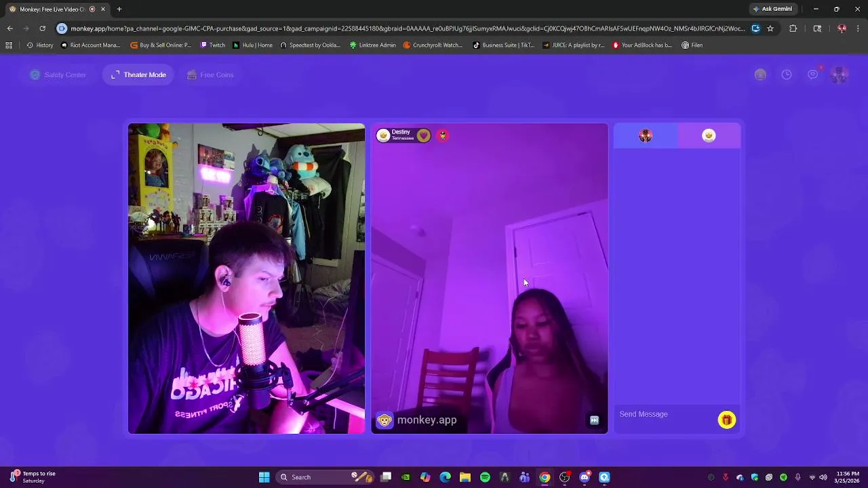
Task: Select the stranger avatar chat tab
Action: pos(709,136)
